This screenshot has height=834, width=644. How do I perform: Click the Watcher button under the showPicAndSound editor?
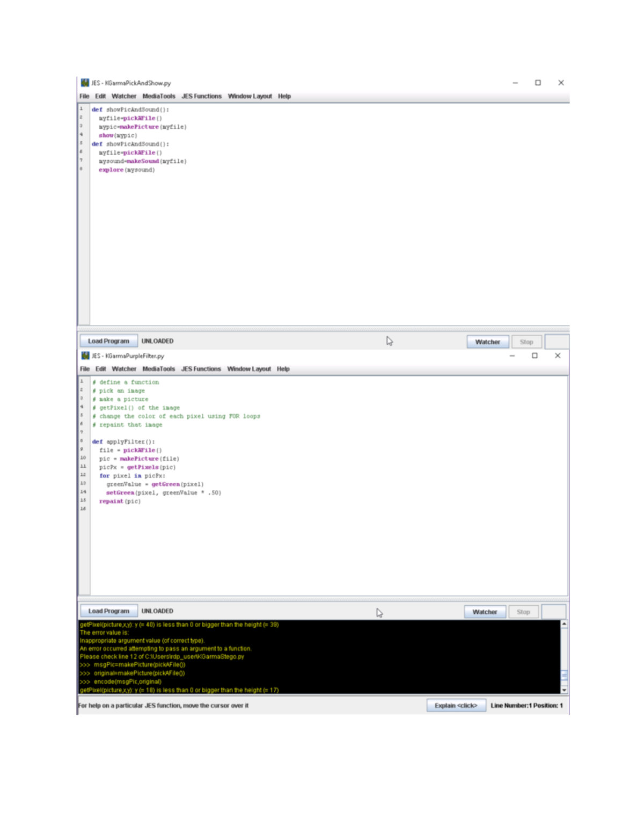click(487, 342)
